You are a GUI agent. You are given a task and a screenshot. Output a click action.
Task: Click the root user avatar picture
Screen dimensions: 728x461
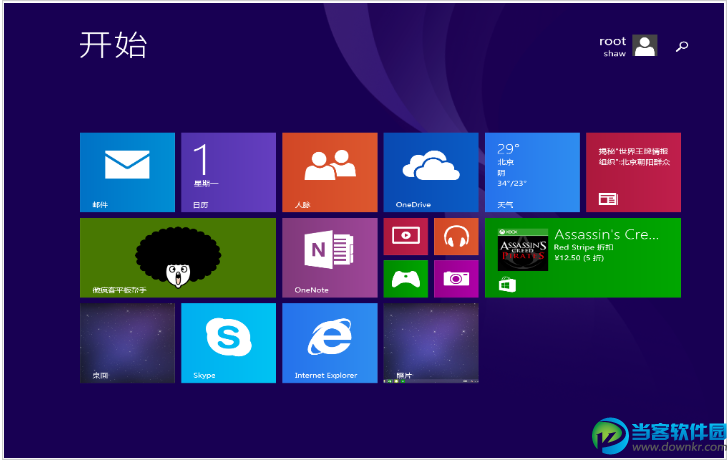coord(645,45)
